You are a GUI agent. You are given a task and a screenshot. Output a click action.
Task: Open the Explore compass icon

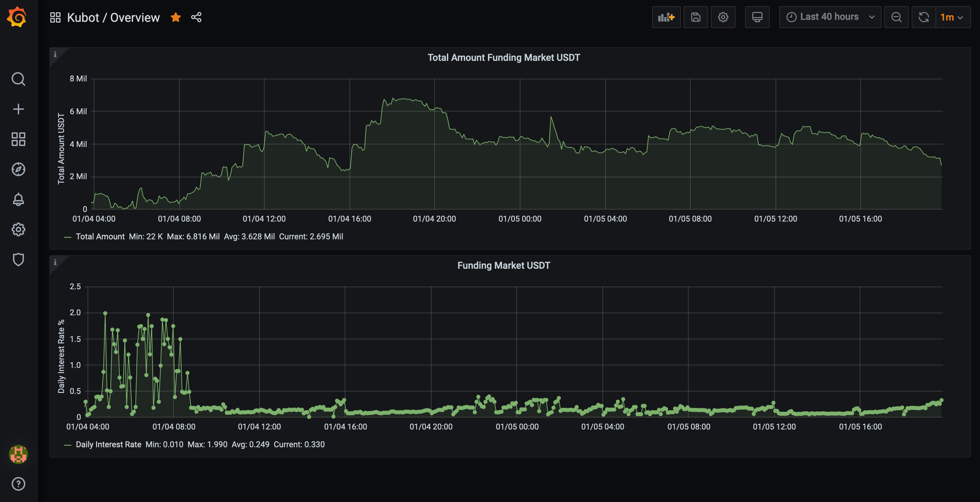(x=18, y=169)
